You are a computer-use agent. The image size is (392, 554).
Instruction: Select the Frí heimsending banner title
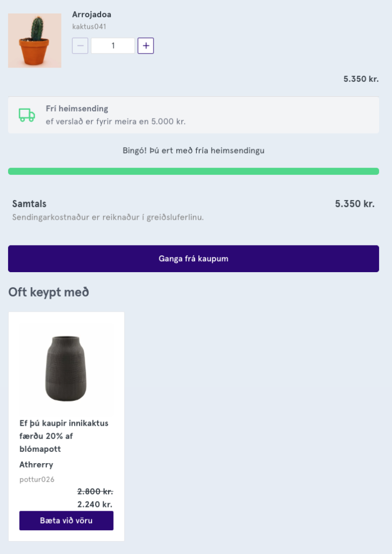click(77, 109)
